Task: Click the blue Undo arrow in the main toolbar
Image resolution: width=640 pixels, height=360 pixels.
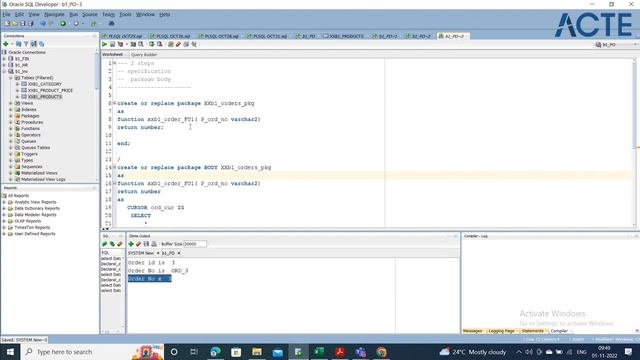Action: [43, 24]
